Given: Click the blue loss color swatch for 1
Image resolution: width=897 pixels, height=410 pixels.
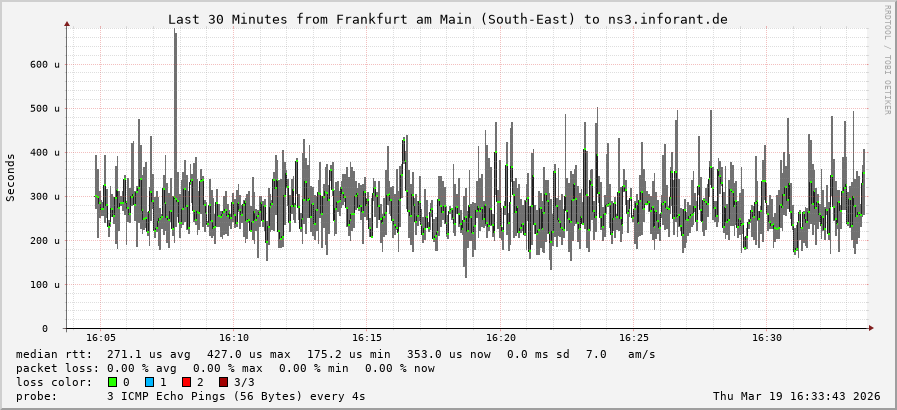Looking at the screenshot, I should point(149,382).
